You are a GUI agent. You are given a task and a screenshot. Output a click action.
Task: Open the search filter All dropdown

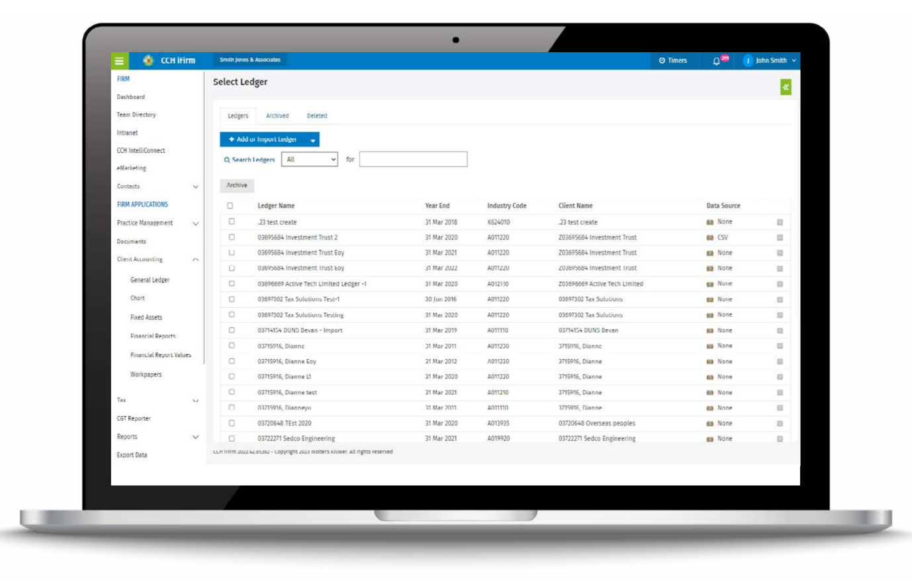click(310, 159)
